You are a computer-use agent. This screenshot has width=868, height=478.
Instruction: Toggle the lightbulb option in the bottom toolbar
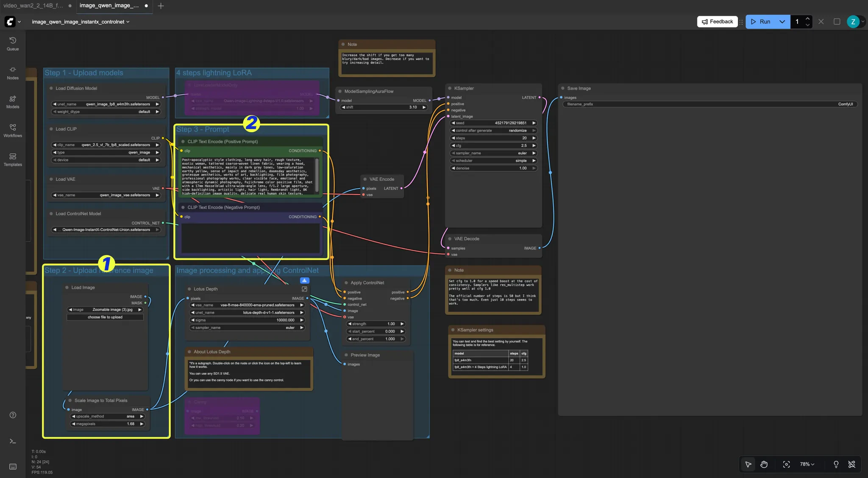[x=836, y=464]
